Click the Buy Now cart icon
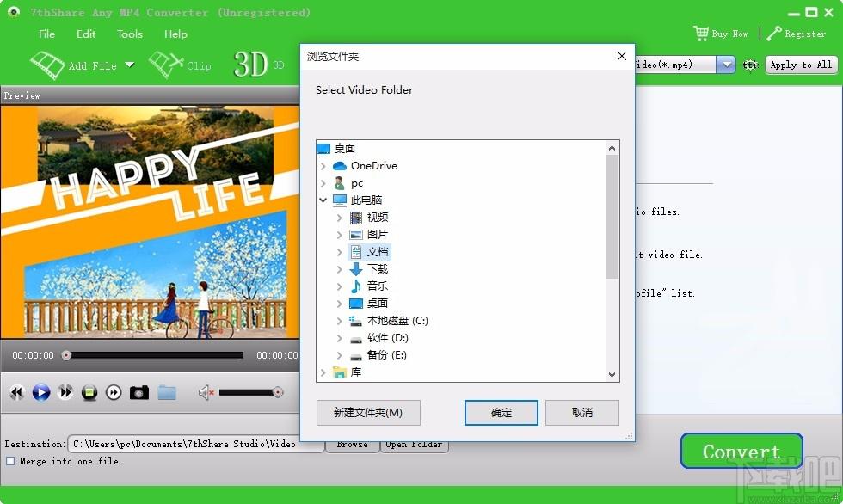843x504 pixels. 700,34
